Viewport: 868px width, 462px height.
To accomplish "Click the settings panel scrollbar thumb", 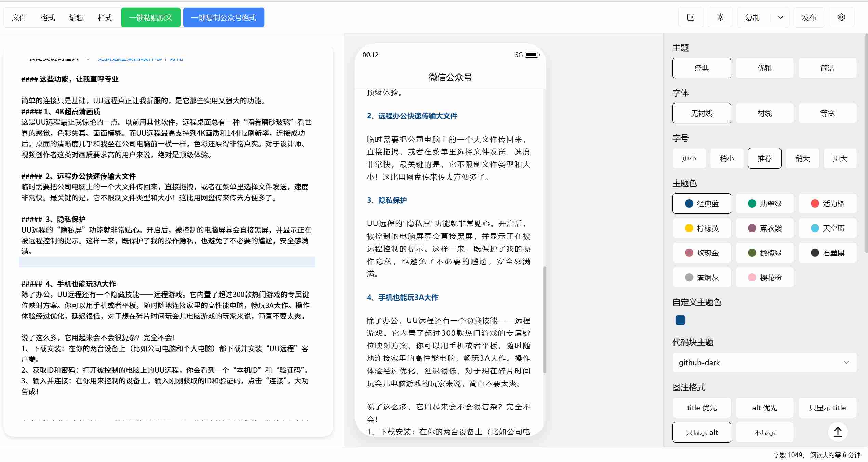I will coord(866,143).
